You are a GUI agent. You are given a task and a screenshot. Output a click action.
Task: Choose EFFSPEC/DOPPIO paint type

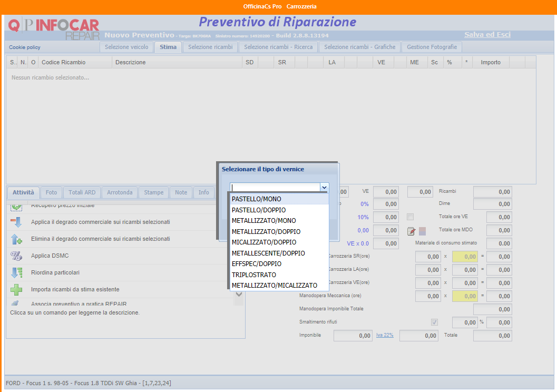click(279, 264)
